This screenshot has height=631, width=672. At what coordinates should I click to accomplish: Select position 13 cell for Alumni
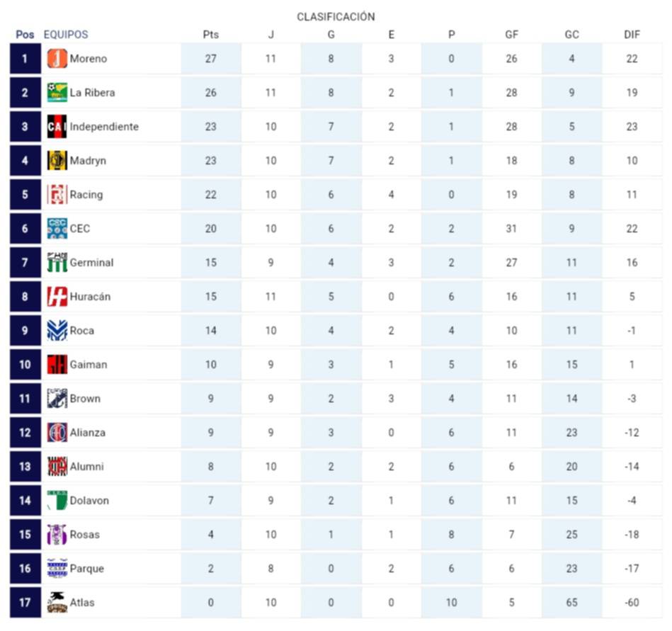(x=25, y=467)
